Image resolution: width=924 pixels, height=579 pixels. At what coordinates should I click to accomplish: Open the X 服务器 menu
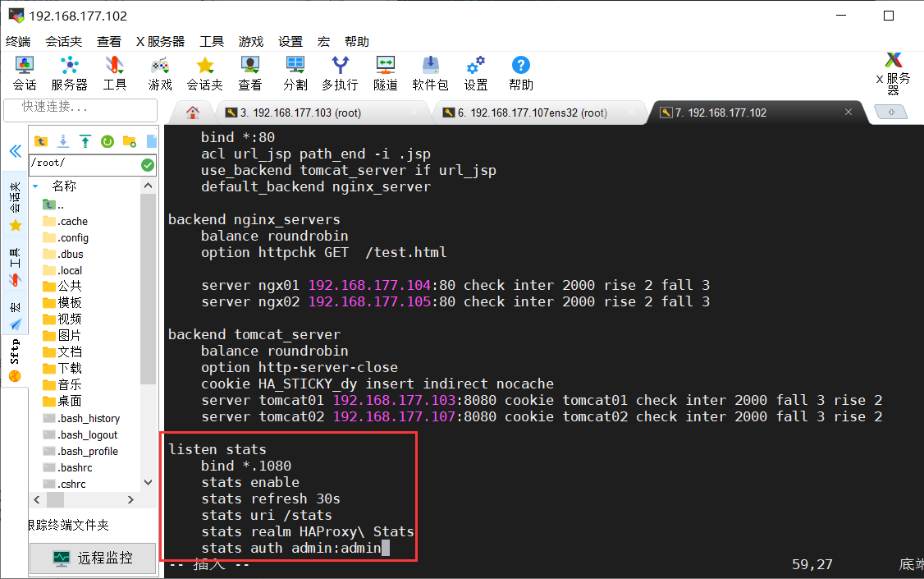(160, 41)
